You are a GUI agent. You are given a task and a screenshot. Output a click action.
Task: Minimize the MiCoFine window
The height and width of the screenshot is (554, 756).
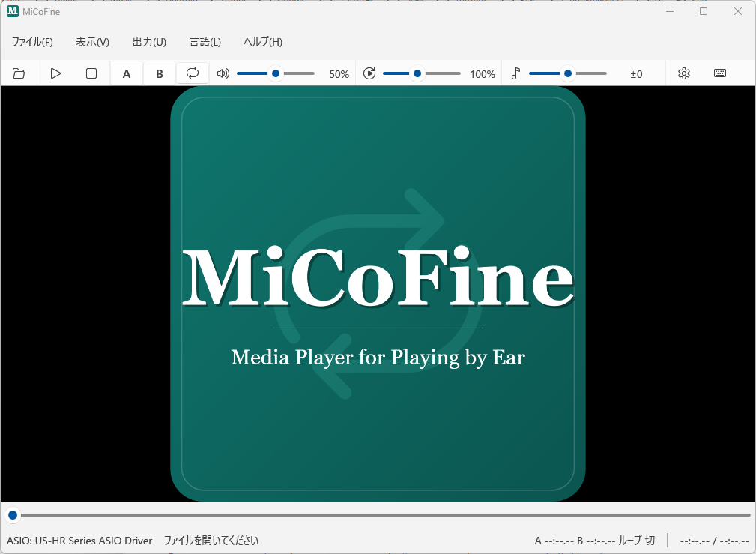coord(670,11)
